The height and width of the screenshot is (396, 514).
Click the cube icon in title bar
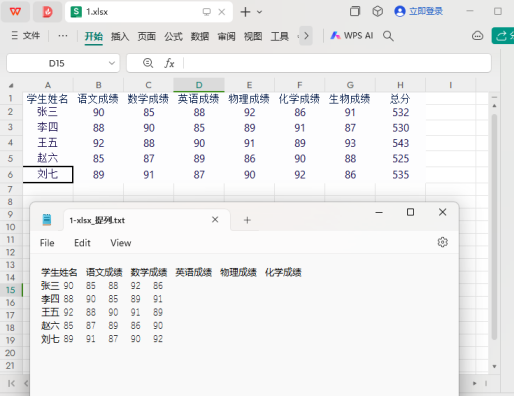coord(377,11)
